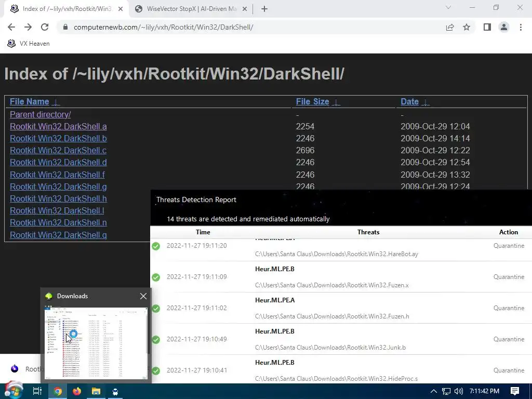Download Rootkit.Win32.DarkShell.b
The image size is (532, 399).
coord(58,138)
